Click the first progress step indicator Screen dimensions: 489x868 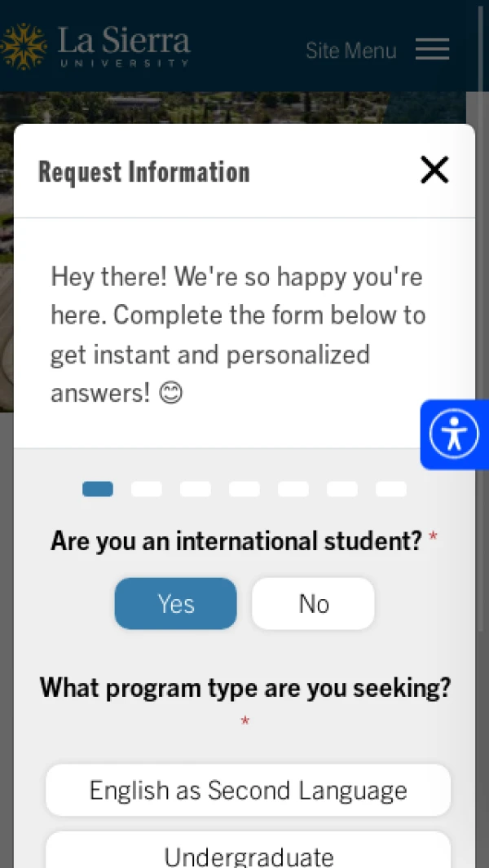tap(97, 488)
